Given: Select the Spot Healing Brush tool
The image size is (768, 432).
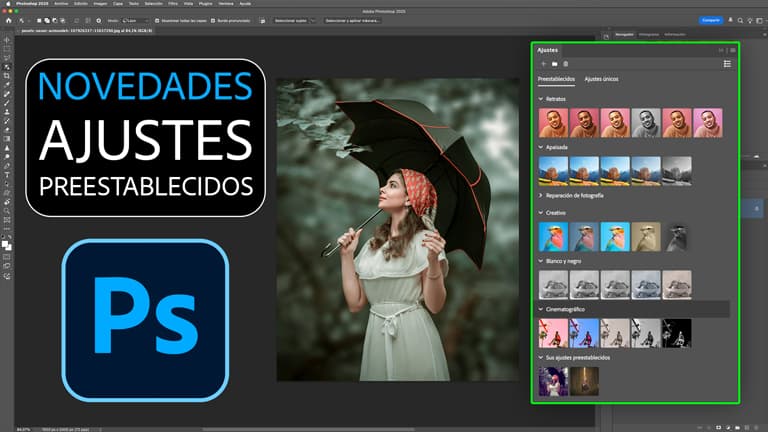Looking at the screenshot, I should 7,94.
